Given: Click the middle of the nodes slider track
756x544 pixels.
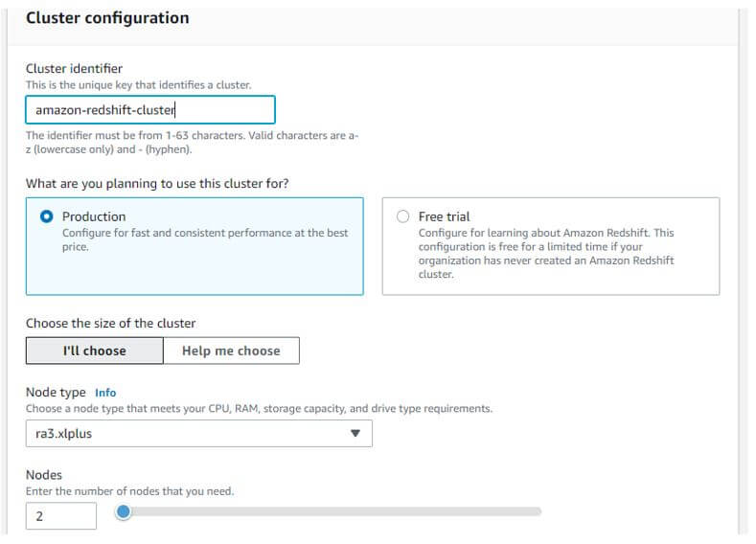Looking at the screenshot, I should [332, 511].
